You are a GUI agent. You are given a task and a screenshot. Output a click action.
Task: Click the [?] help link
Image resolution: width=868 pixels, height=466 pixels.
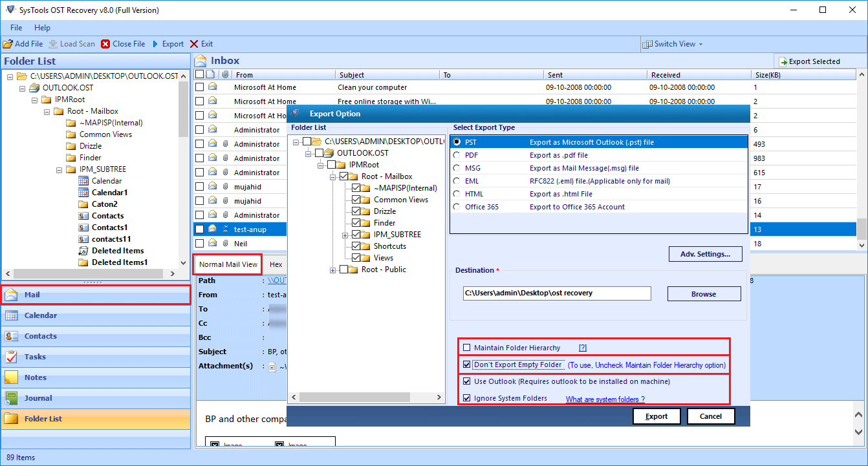[583, 348]
